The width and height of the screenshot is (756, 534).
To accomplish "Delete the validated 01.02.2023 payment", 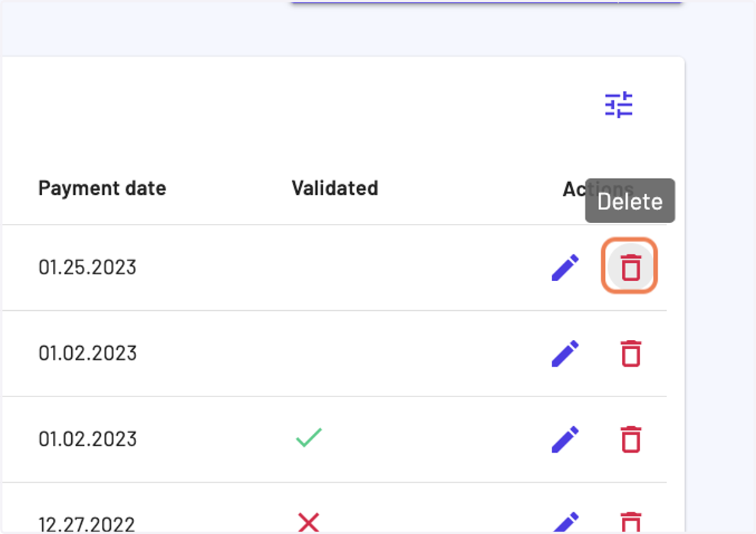I will tap(631, 439).
